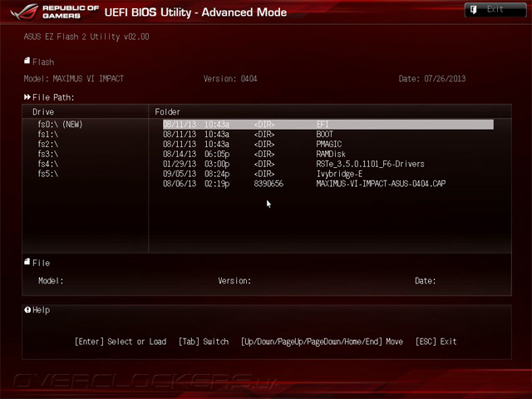
Task: Click the Version: 0404 text
Action: tap(230, 79)
